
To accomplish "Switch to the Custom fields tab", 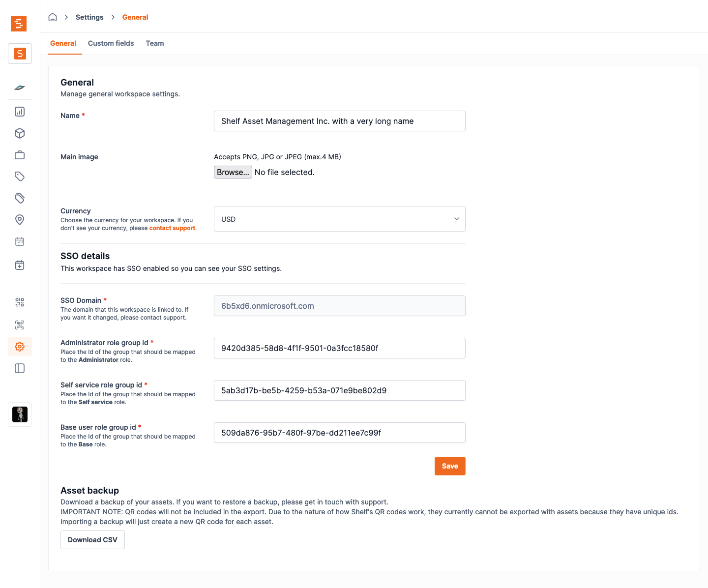I will pyautogui.click(x=111, y=43).
